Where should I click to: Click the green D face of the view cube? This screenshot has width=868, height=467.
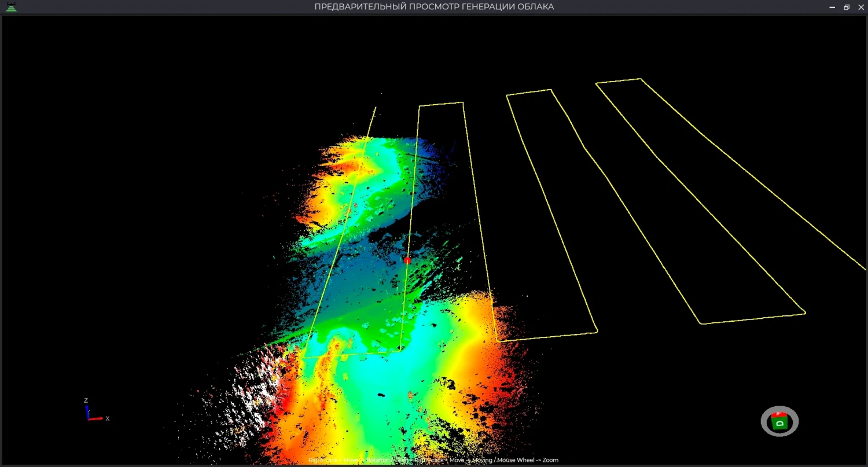pyautogui.click(x=779, y=424)
